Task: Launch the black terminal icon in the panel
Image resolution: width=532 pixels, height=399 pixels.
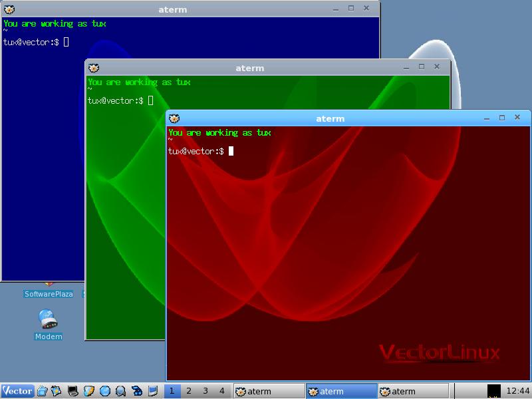Action: (72, 391)
